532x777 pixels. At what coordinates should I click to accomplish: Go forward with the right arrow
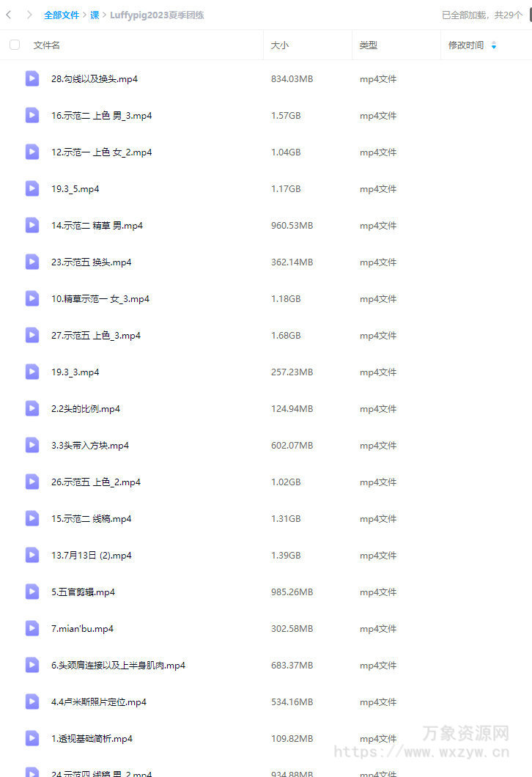coord(29,15)
